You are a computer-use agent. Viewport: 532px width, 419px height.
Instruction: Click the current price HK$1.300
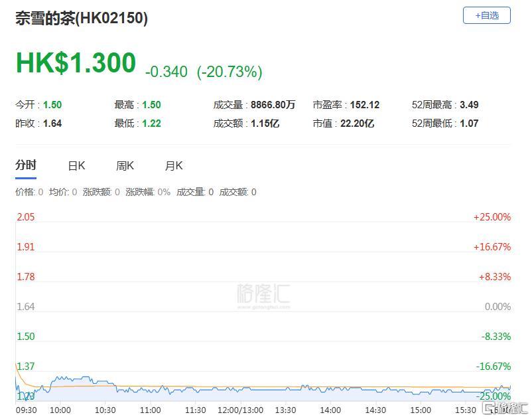76,63
